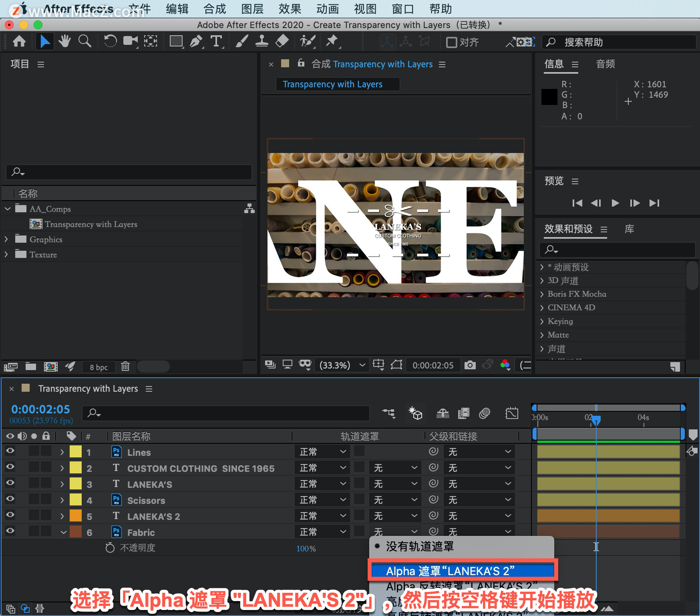Click the 搜索帮助 search help field
Image resolution: width=700 pixels, height=616 pixels.
(619, 42)
